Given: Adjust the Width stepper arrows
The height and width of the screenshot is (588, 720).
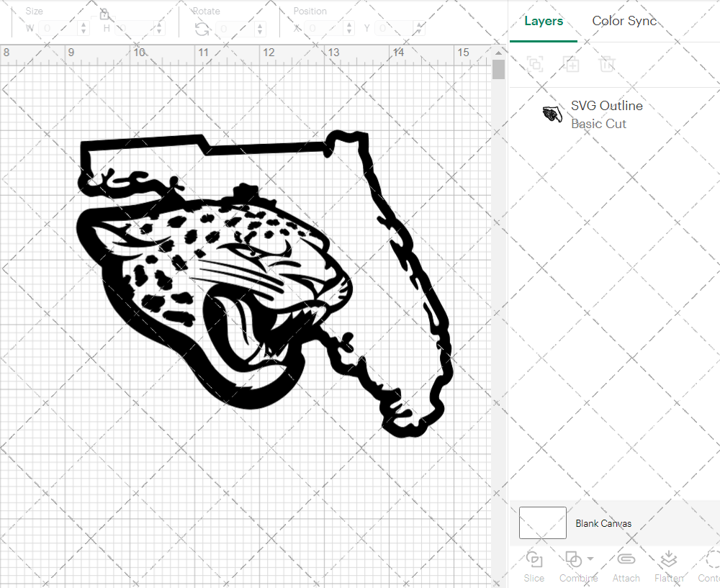Looking at the screenshot, I should pos(84,29).
